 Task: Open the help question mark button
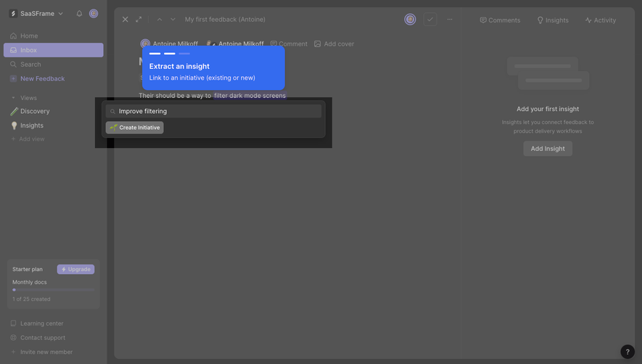627,352
